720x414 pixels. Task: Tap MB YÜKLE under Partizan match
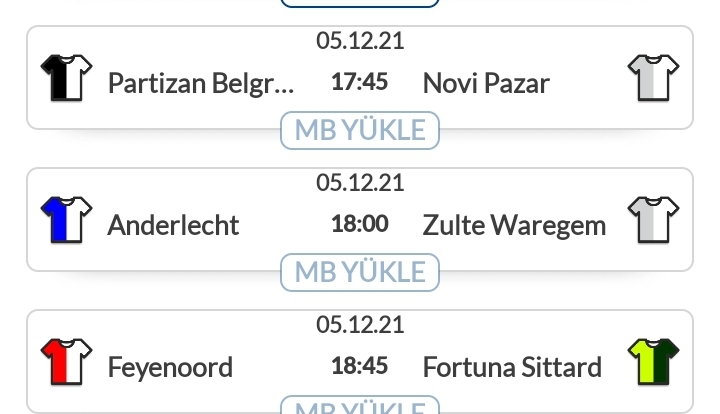(x=360, y=130)
